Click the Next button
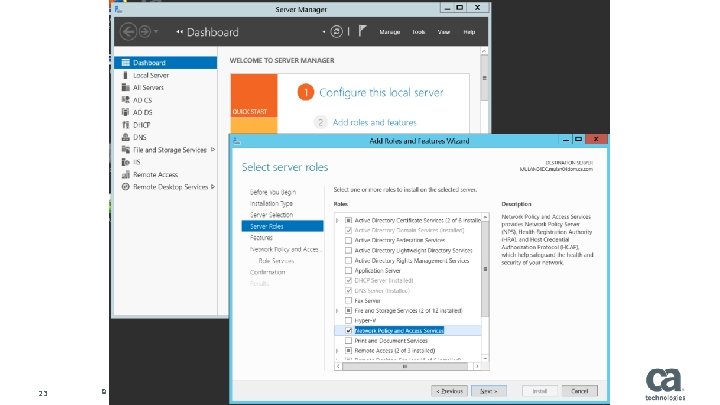Image resolution: width=720 pixels, height=405 pixels. tap(489, 391)
